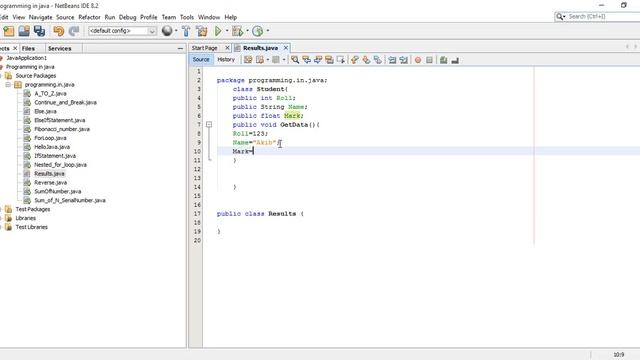Click the Shift Line Left icon

pos(392,60)
